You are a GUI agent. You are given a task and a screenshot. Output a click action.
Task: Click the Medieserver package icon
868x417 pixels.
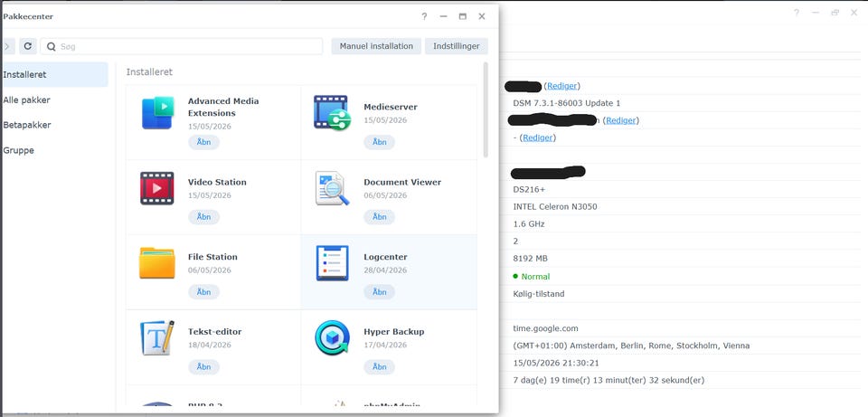pos(332,112)
